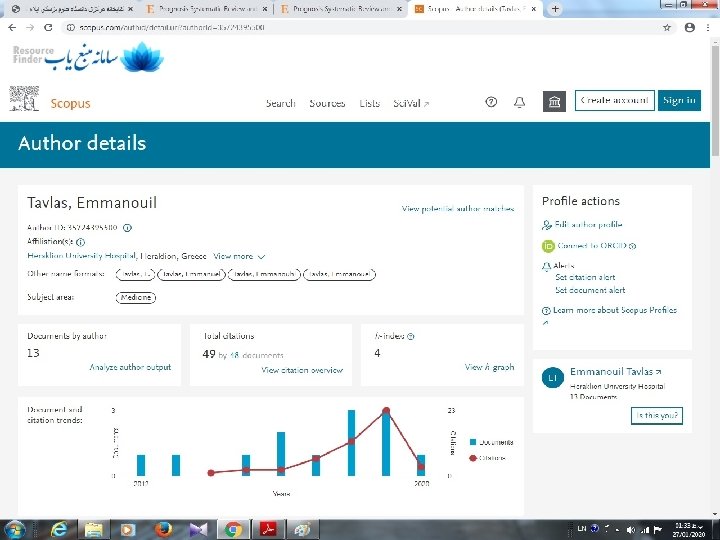Click the taskbar clock and date

[688, 530]
